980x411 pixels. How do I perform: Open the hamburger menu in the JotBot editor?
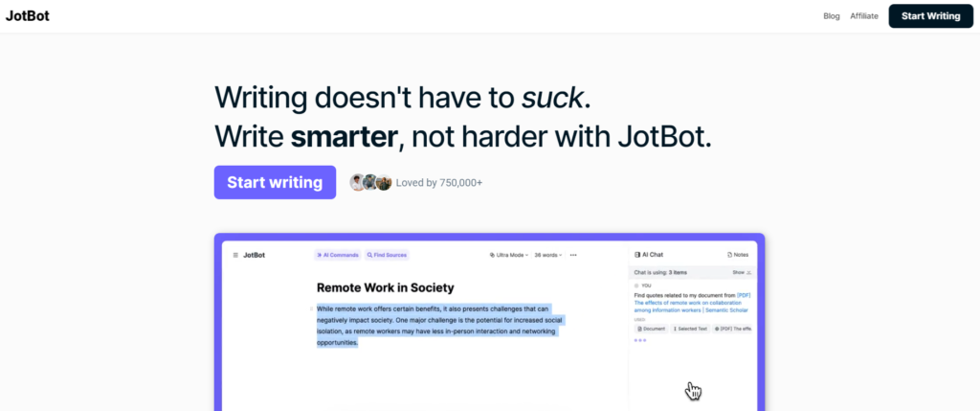[234, 255]
